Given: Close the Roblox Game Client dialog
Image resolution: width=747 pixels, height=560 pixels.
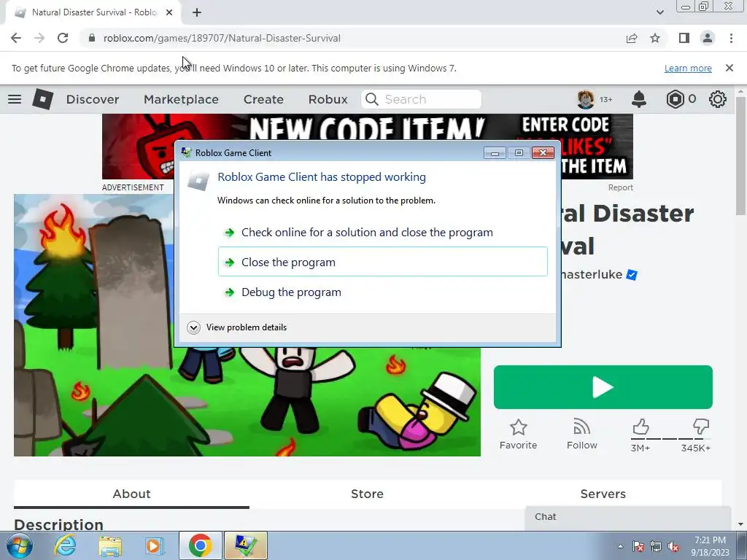Looking at the screenshot, I should tap(543, 153).
